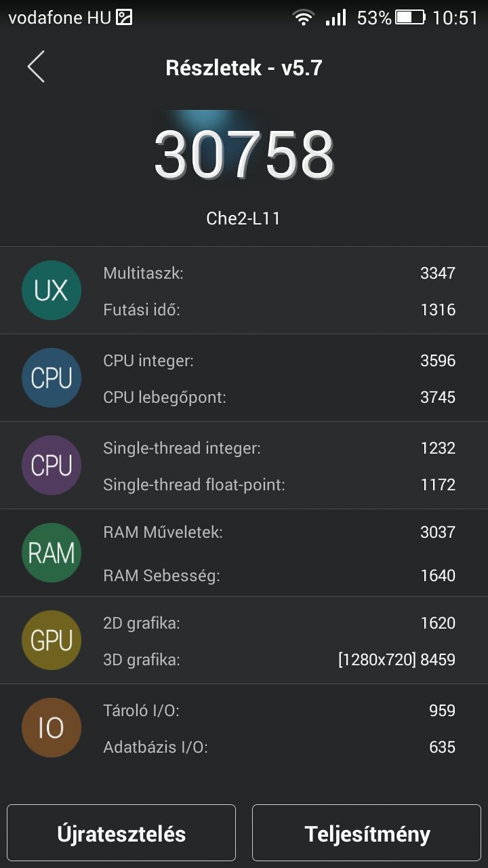Select the Che2-L11 device name
Screen dimensions: 488x868
[x=243, y=218]
